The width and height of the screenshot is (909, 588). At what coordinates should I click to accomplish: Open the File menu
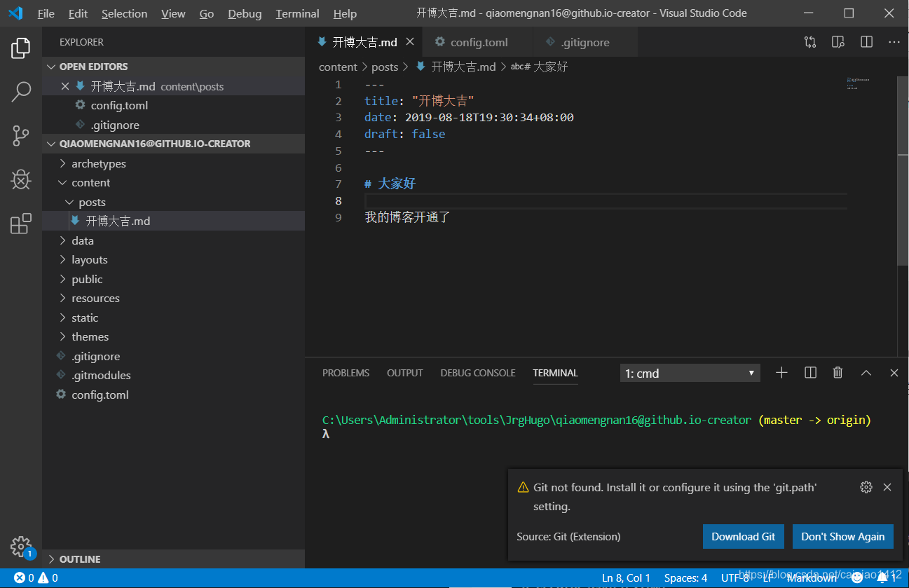click(x=46, y=13)
